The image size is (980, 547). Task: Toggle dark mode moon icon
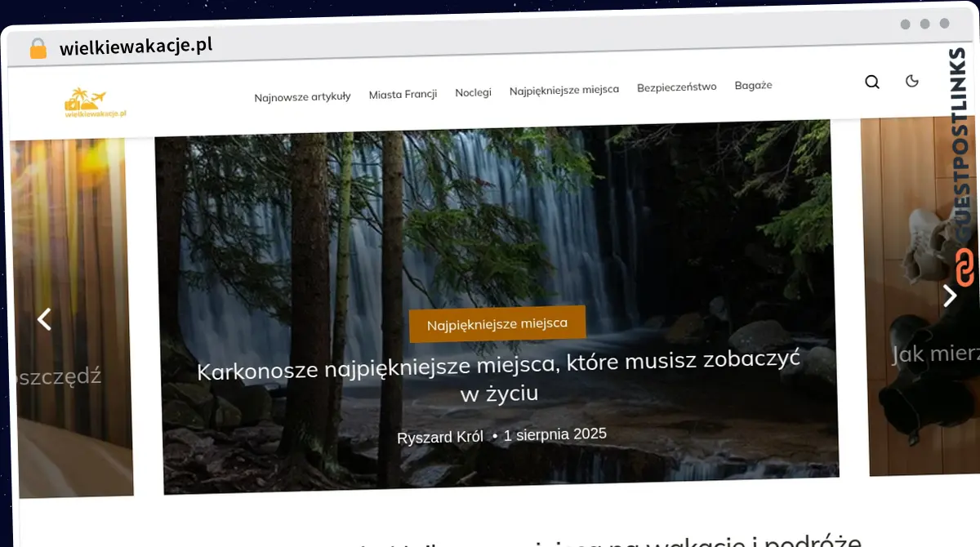(912, 80)
